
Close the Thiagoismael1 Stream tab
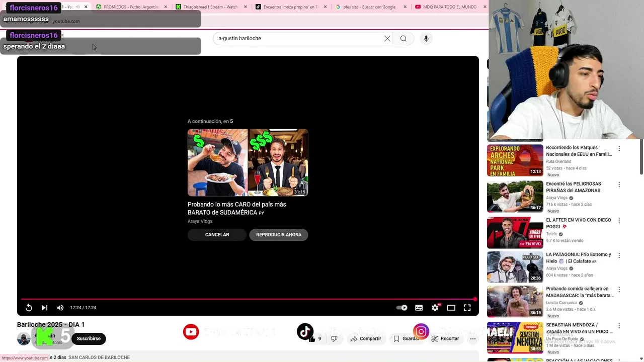click(x=246, y=7)
